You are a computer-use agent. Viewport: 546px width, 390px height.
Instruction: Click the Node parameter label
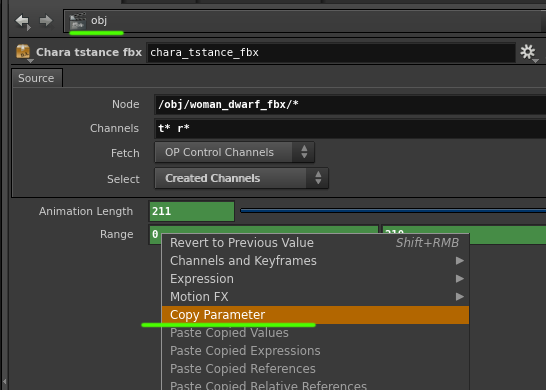pos(126,104)
